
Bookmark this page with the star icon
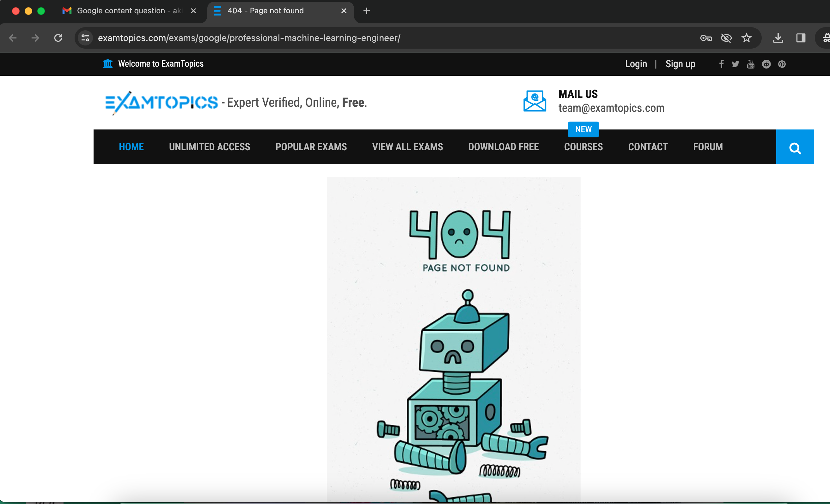point(747,38)
